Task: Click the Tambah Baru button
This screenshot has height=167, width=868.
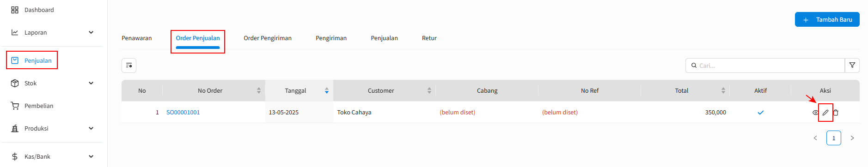Action: 827,19
